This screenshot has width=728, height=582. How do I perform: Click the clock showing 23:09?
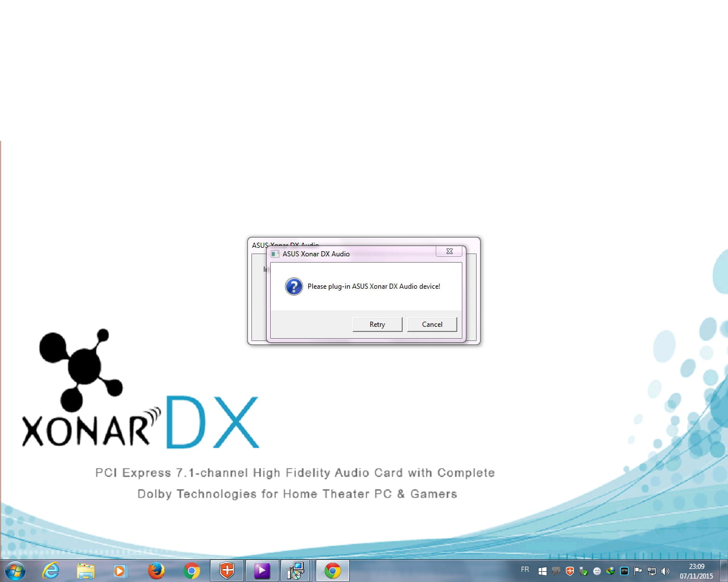click(x=696, y=567)
